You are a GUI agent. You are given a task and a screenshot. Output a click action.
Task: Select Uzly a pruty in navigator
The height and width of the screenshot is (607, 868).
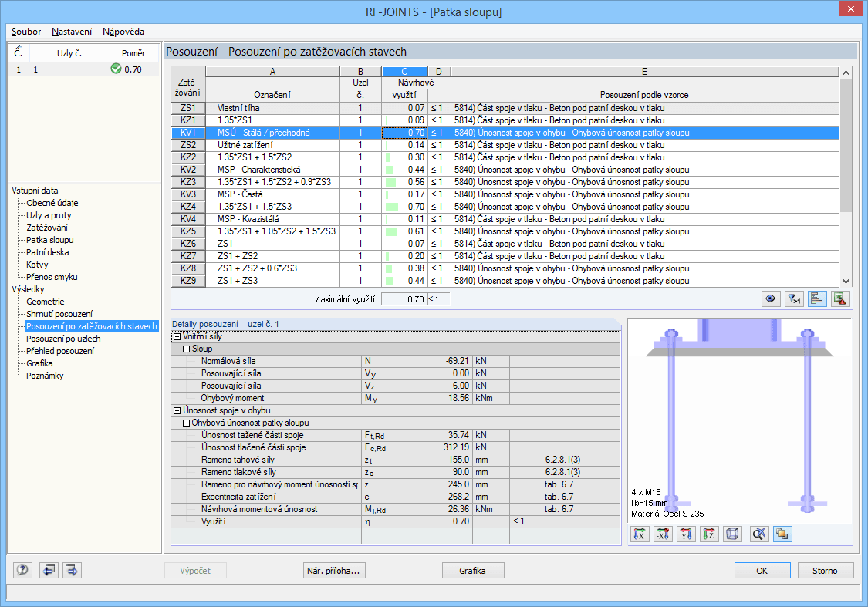[x=49, y=215]
